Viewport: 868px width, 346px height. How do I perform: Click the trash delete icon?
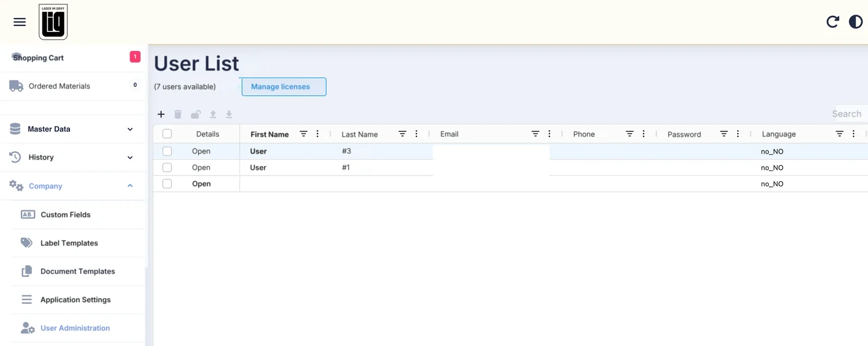point(178,114)
